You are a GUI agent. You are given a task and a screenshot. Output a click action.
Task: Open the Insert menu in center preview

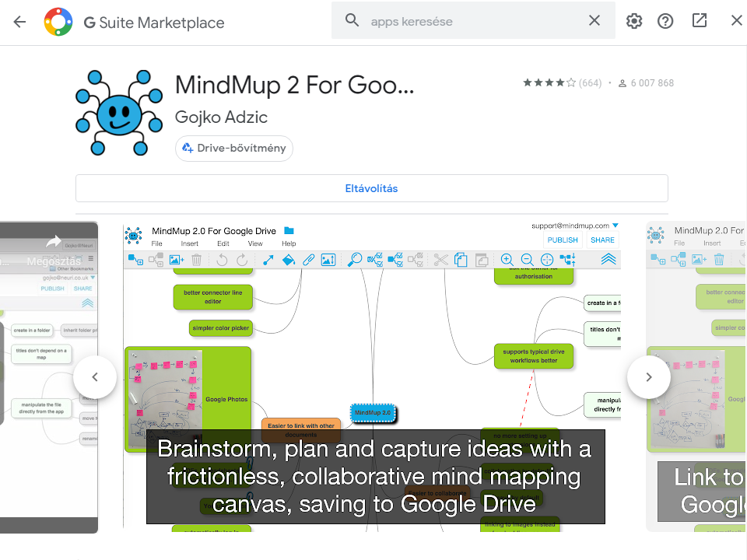pos(190,243)
